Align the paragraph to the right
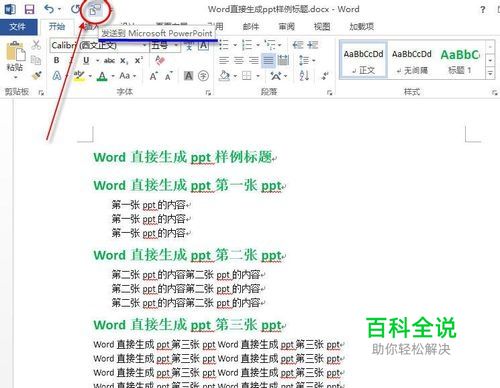 point(254,60)
